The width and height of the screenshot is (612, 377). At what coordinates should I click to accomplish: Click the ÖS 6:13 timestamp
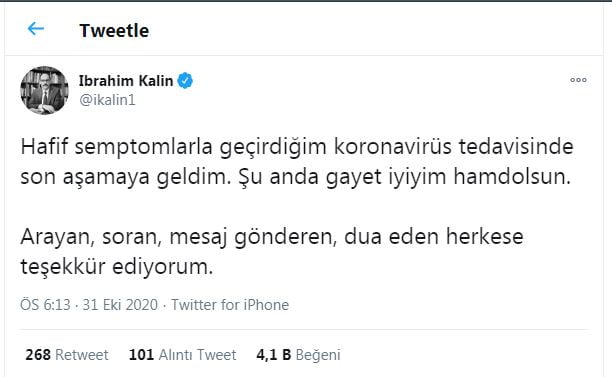tap(45, 305)
